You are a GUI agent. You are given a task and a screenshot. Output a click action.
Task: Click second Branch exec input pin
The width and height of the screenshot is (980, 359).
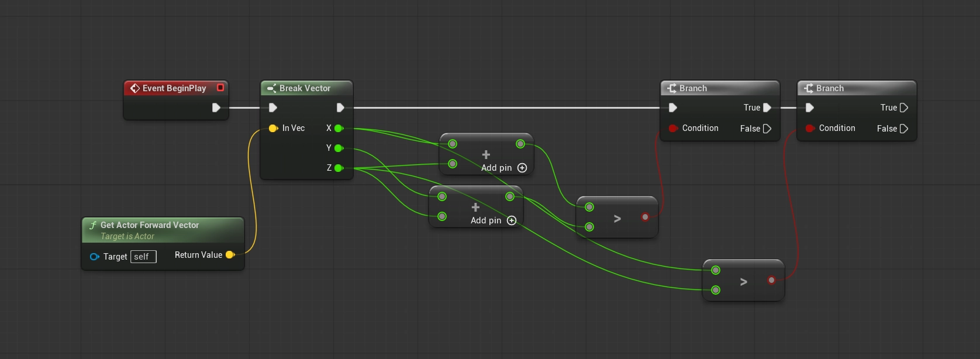pos(810,108)
